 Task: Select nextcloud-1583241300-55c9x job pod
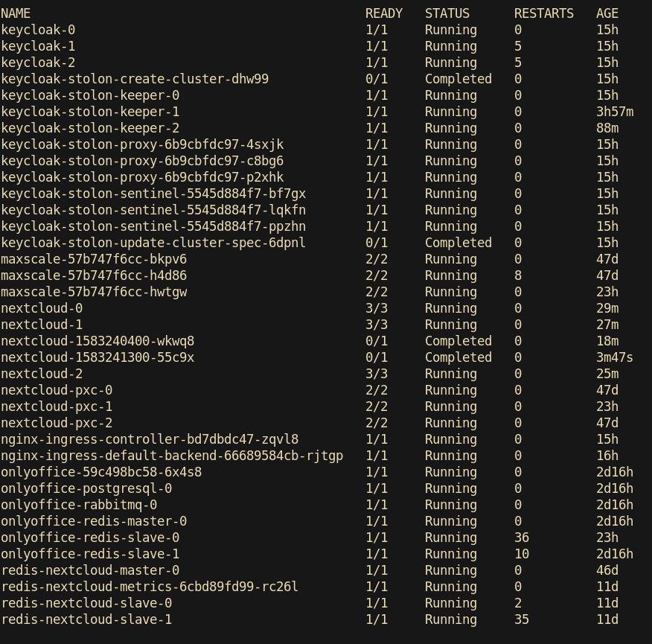pyautogui.click(x=98, y=357)
